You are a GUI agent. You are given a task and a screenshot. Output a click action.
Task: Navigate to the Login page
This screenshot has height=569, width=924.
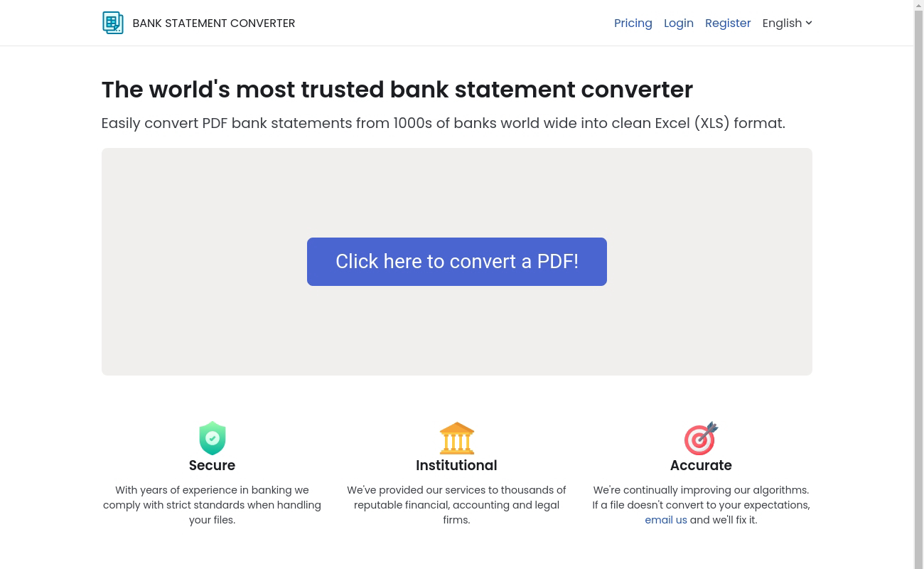click(x=679, y=23)
